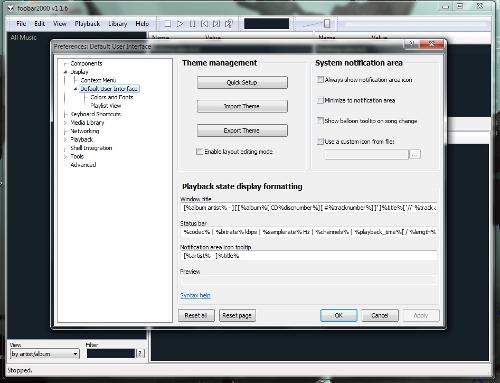Click the Previous track toolbar icon
The image size is (500, 383).
click(x=204, y=24)
